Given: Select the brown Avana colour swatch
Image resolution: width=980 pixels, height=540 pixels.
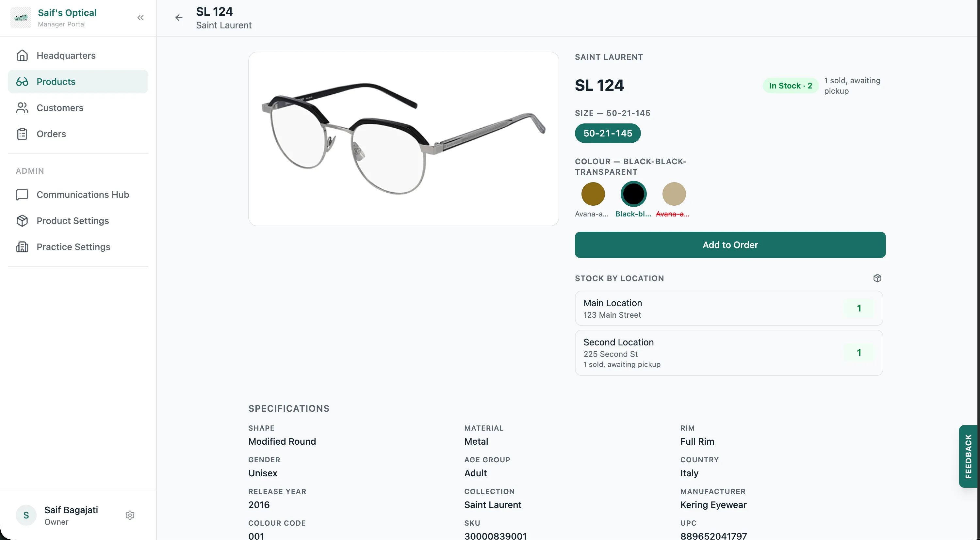Looking at the screenshot, I should pyautogui.click(x=593, y=194).
